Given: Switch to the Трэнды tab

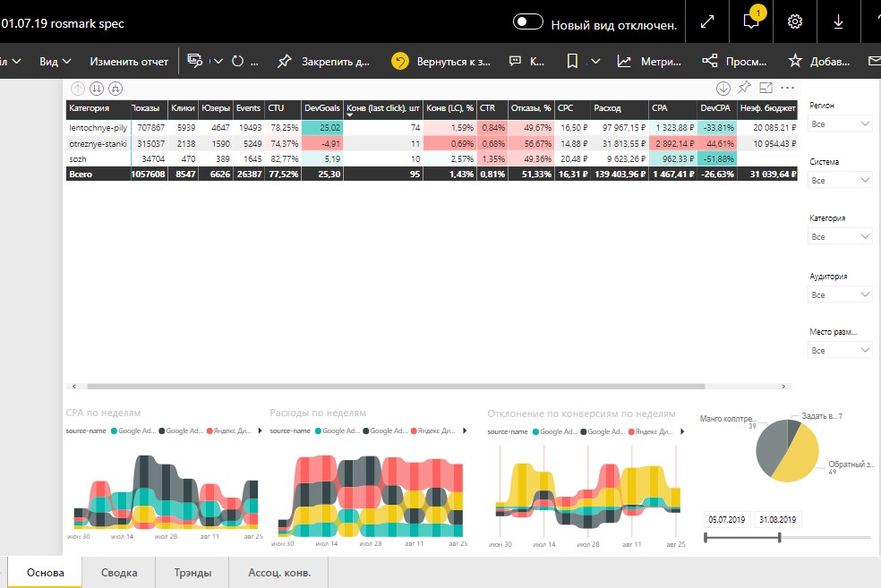Looking at the screenshot, I should [x=192, y=572].
